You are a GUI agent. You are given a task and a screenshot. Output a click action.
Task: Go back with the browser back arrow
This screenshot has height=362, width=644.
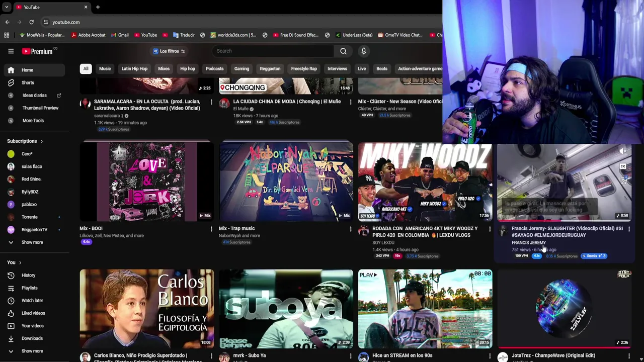(7, 22)
